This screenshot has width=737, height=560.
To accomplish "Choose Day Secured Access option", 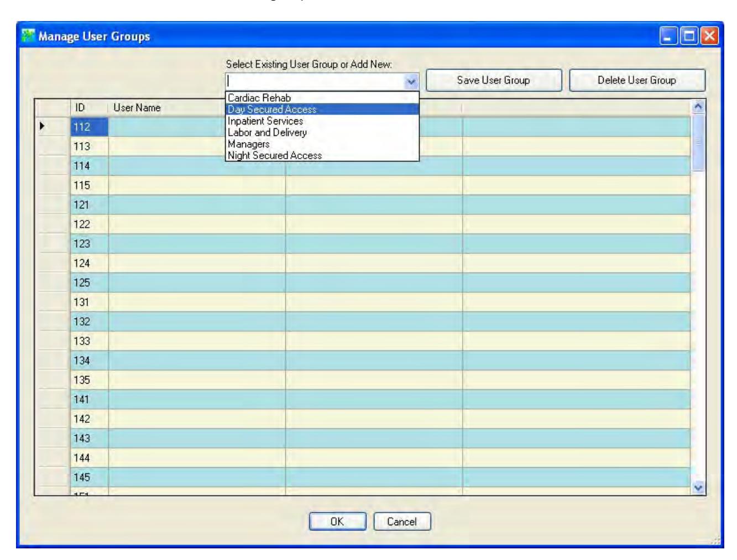I will pos(322,109).
